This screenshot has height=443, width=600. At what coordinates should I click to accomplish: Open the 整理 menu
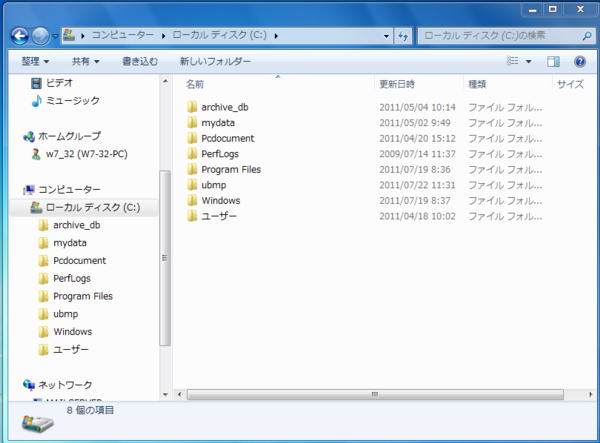[x=35, y=61]
